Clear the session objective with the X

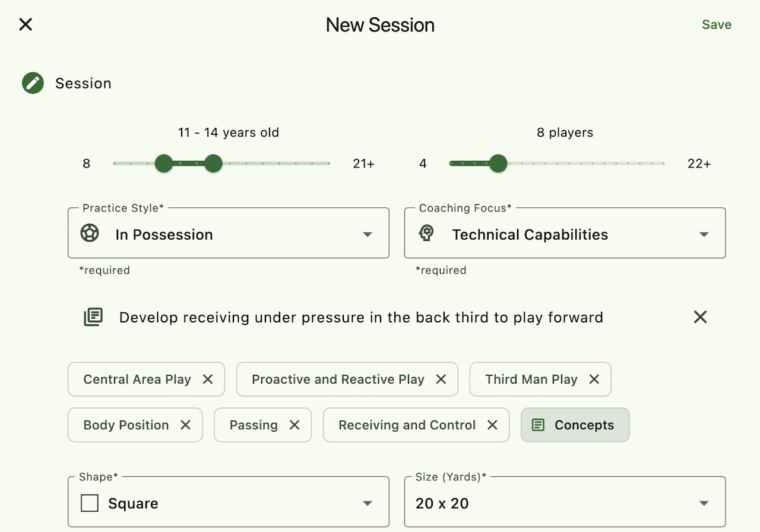tap(701, 317)
